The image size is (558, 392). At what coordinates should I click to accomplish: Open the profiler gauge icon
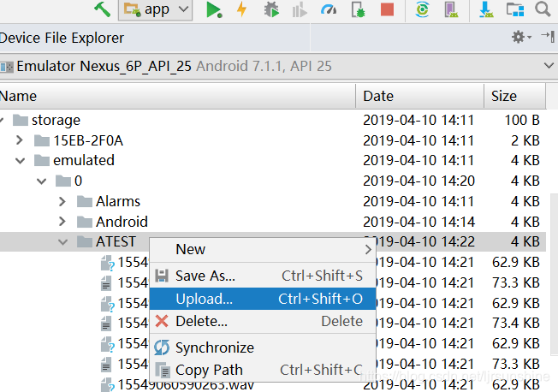pos(329,9)
